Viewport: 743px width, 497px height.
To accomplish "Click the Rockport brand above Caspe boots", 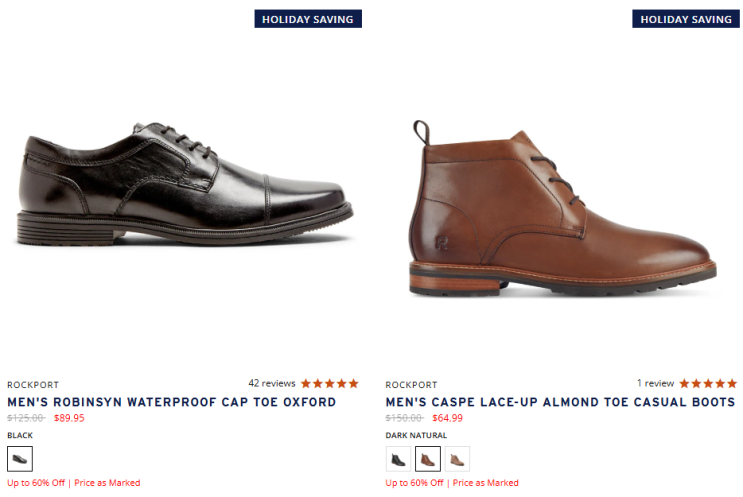I will point(412,385).
